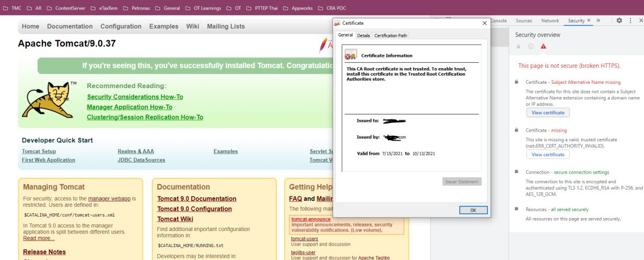This screenshot has height=260, width=644.
Task: Click $CATALINA_HOME/RUNNING.txt path text
Action: (191, 245)
